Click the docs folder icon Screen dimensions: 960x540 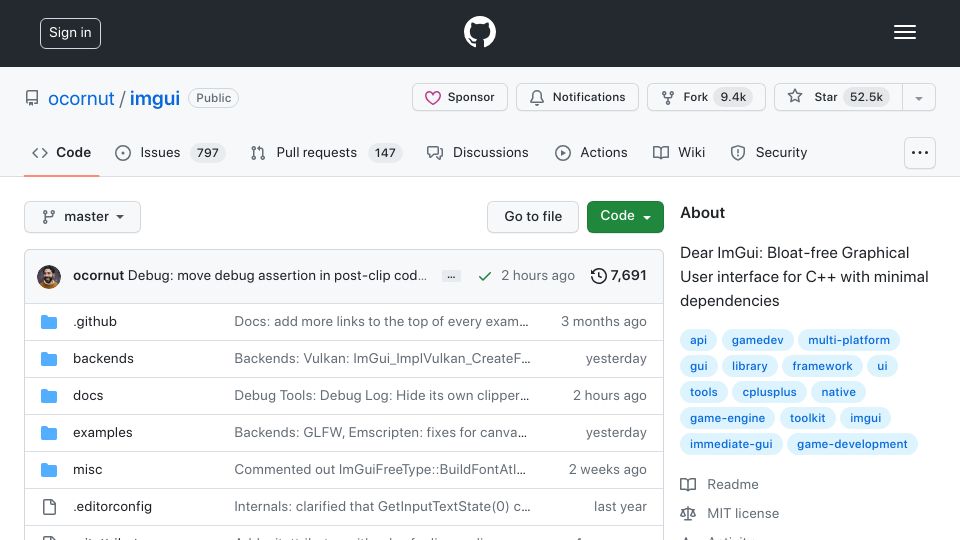(49, 396)
